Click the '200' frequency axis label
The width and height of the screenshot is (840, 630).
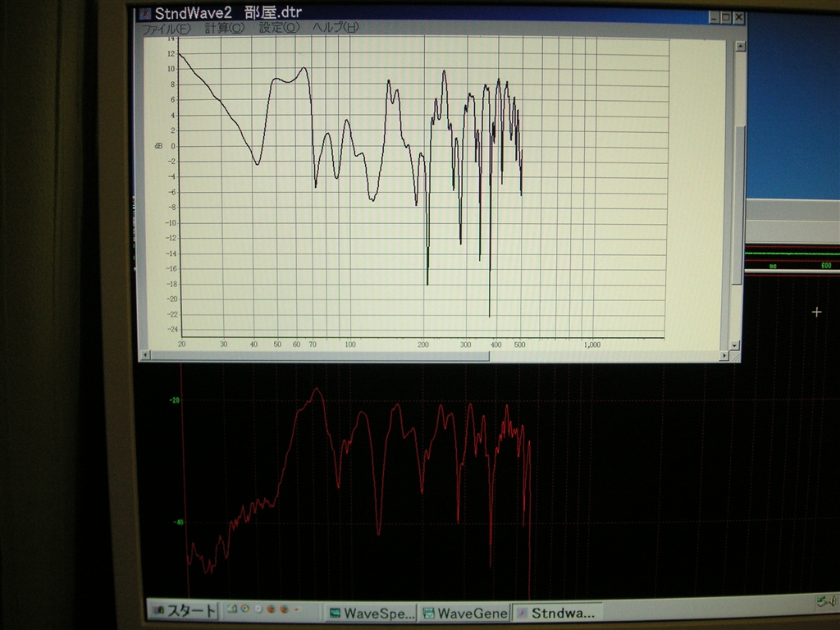click(x=423, y=345)
